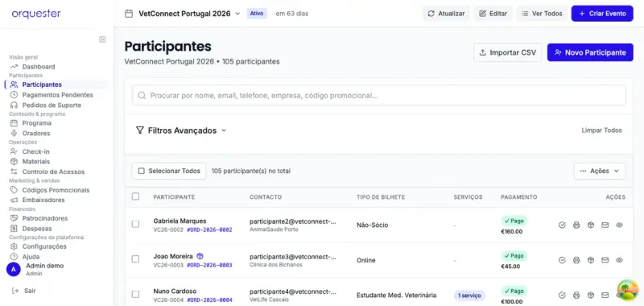644x306 pixels.
Task: Open Dashboard in sidebar
Action: coord(39,67)
